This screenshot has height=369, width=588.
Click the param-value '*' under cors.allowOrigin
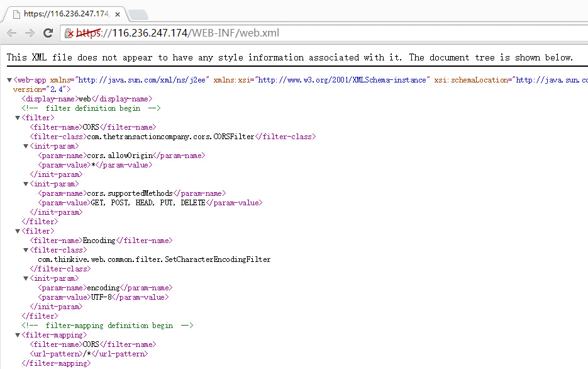click(x=93, y=165)
